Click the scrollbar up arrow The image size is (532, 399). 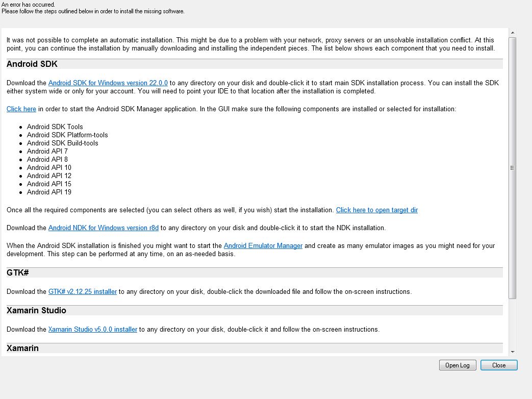(x=513, y=33)
